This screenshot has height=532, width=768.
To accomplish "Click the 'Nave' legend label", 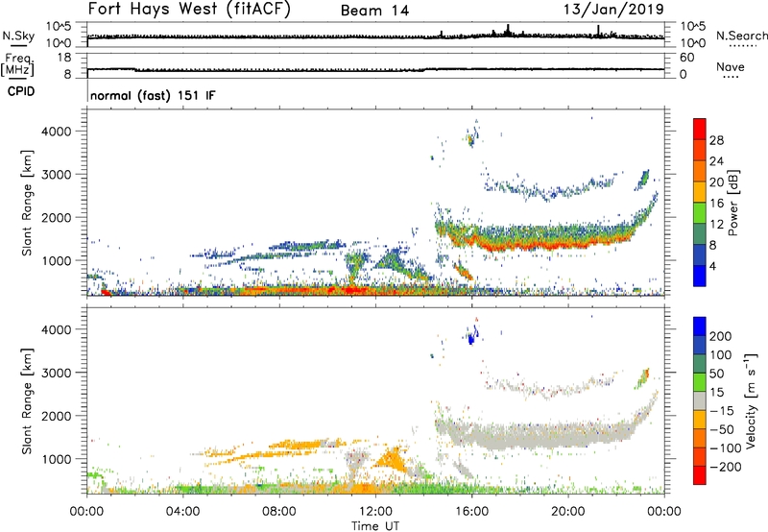I will click(730, 67).
